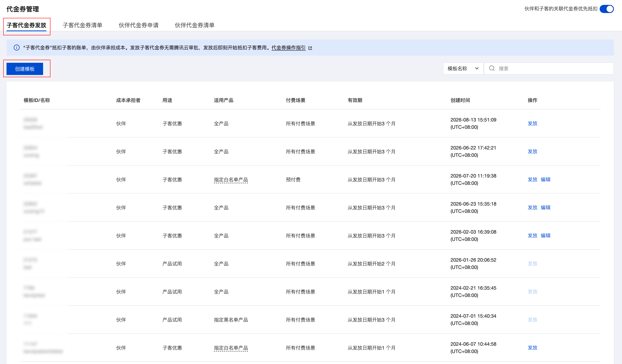
Task: Click the magnifier search icon
Action: 492,68
